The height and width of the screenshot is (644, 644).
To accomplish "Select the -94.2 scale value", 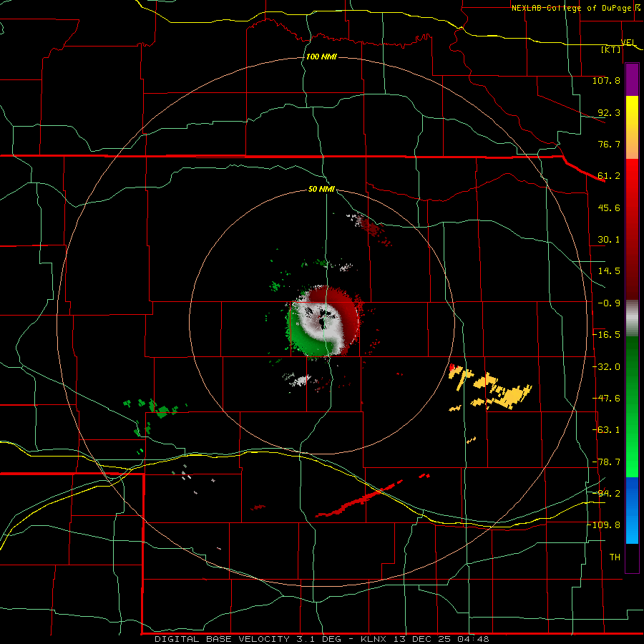I will (x=606, y=493).
